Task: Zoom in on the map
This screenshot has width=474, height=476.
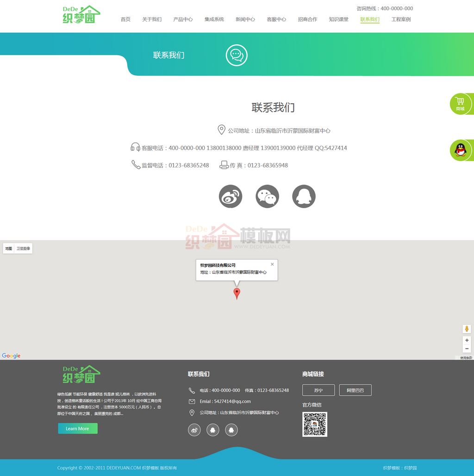Action: [467, 340]
